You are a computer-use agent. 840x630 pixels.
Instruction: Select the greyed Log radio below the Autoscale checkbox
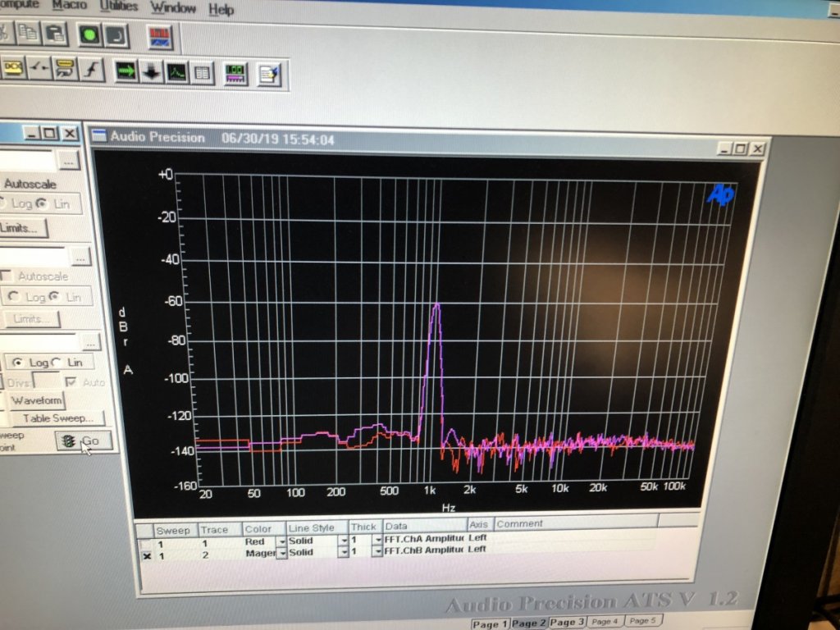pos(14,296)
